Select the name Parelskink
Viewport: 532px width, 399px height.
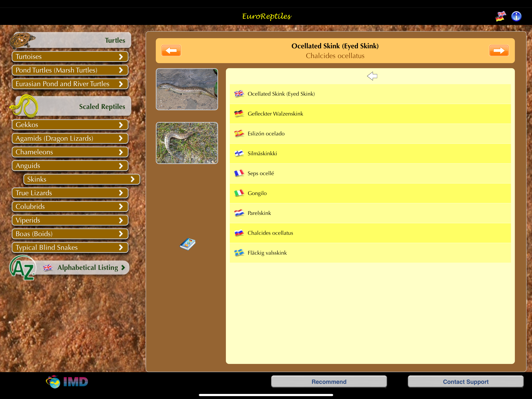point(259,213)
